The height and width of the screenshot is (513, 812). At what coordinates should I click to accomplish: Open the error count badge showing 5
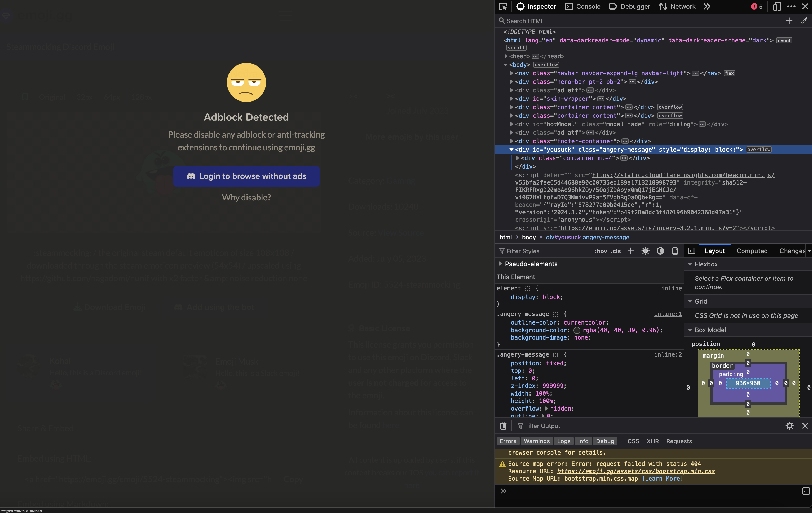tap(757, 6)
